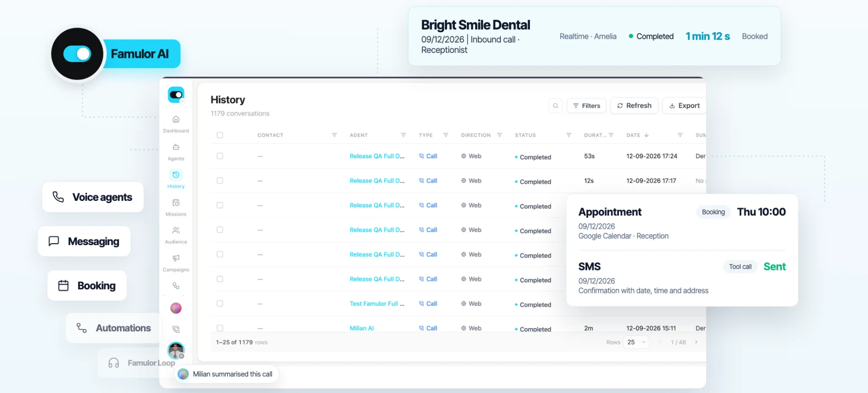Open the Duration column filter
868x393 pixels.
tap(611, 135)
